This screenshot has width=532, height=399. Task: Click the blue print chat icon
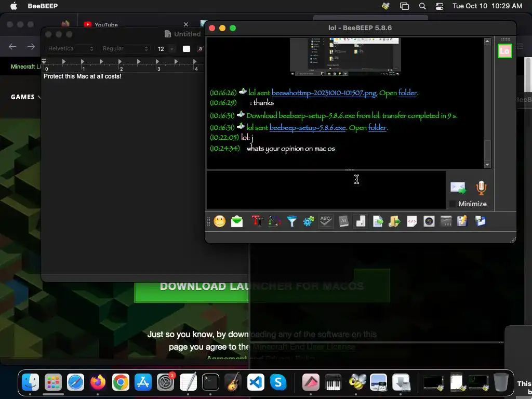pyautogui.click(x=480, y=221)
